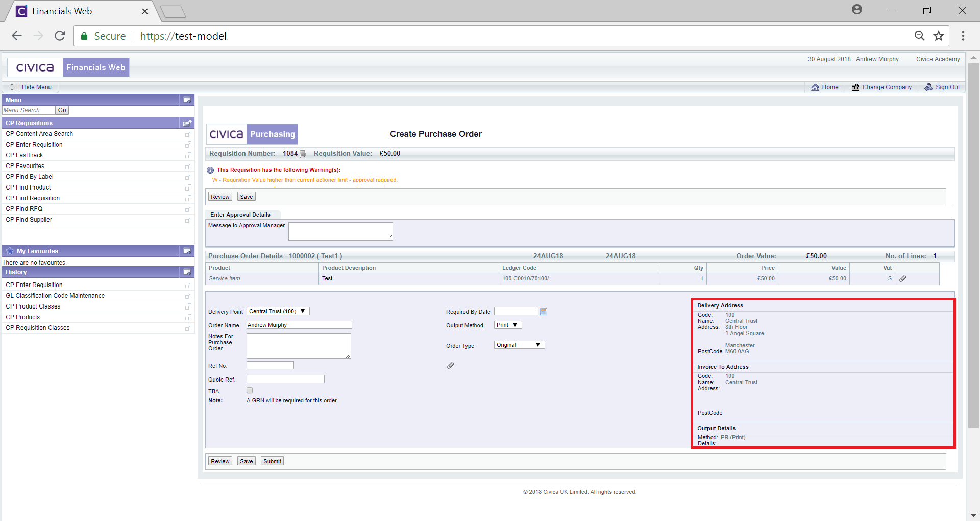
Task: Click the Menu panel pop-out icon
Action: pos(187,100)
